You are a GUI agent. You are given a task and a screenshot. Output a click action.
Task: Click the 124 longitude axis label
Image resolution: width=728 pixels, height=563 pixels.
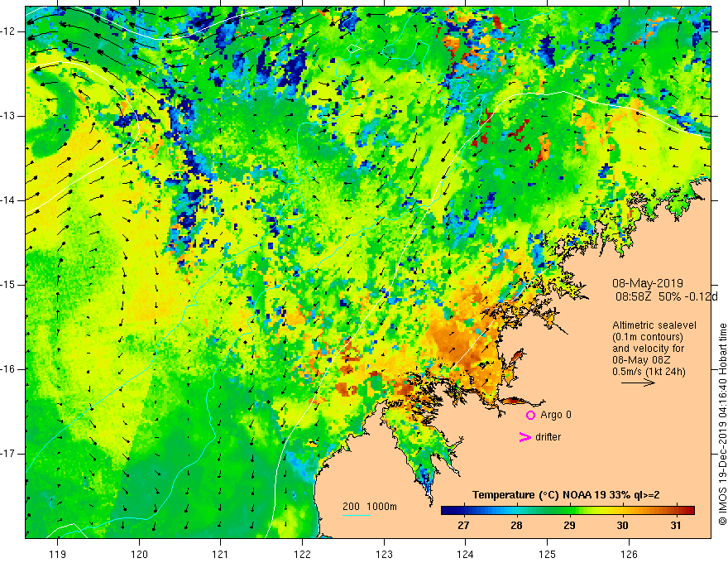465,554
